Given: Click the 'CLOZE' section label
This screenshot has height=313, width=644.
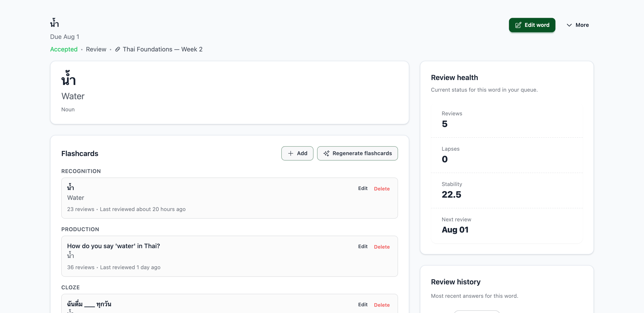Looking at the screenshot, I should [70, 287].
